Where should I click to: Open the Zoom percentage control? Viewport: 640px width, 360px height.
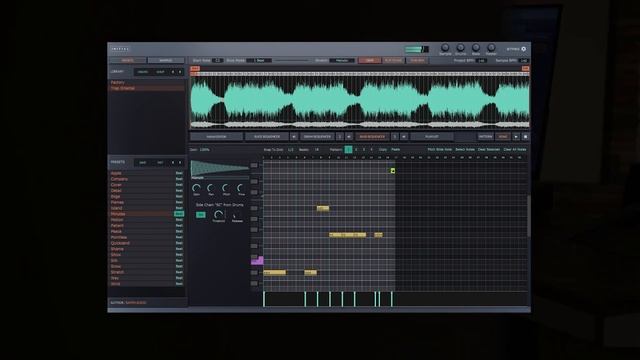coord(205,150)
